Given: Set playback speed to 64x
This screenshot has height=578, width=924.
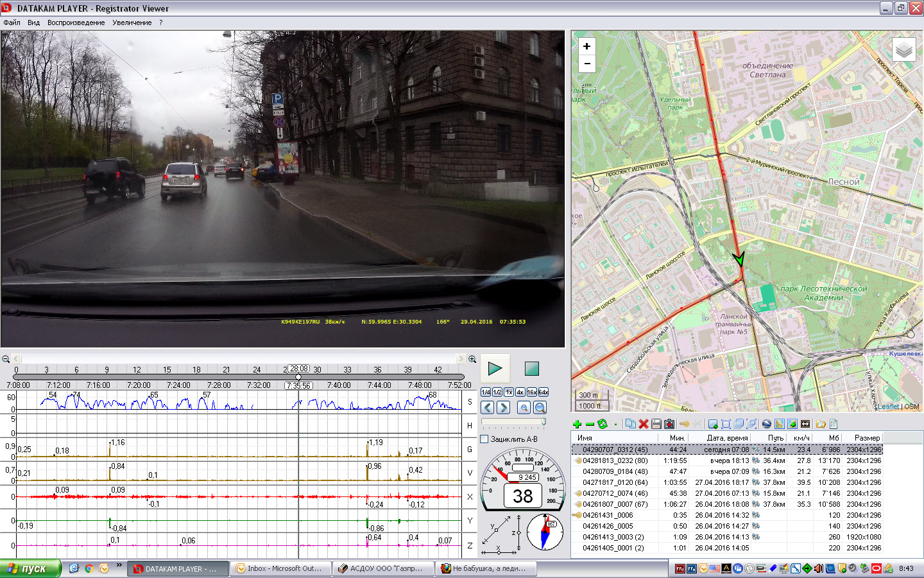Looking at the screenshot, I should 543,392.
